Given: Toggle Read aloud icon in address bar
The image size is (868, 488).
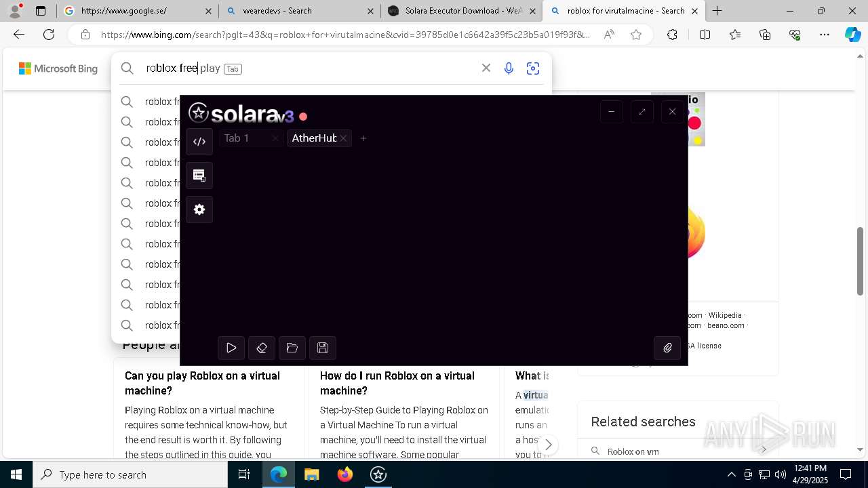Looking at the screenshot, I should coord(609,35).
